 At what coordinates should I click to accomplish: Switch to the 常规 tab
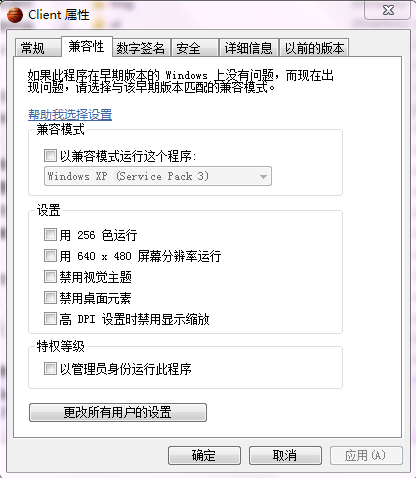(38, 48)
